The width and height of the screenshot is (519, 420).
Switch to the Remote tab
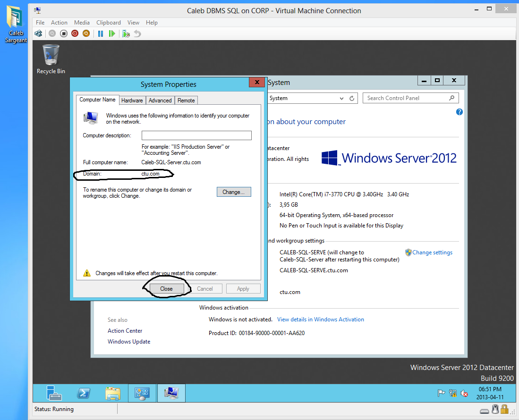[x=186, y=100]
